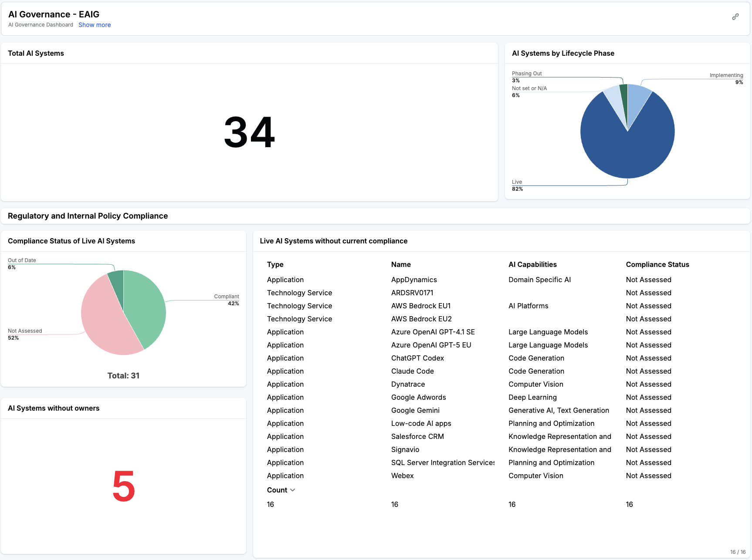Click the dashboard share link icon
This screenshot has width=752, height=560.
coord(736,17)
